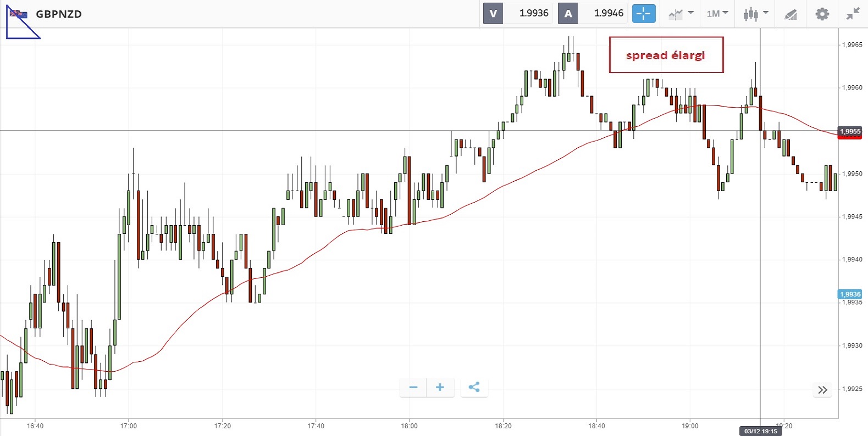Toggle the crosshair cursor button

[643, 14]
